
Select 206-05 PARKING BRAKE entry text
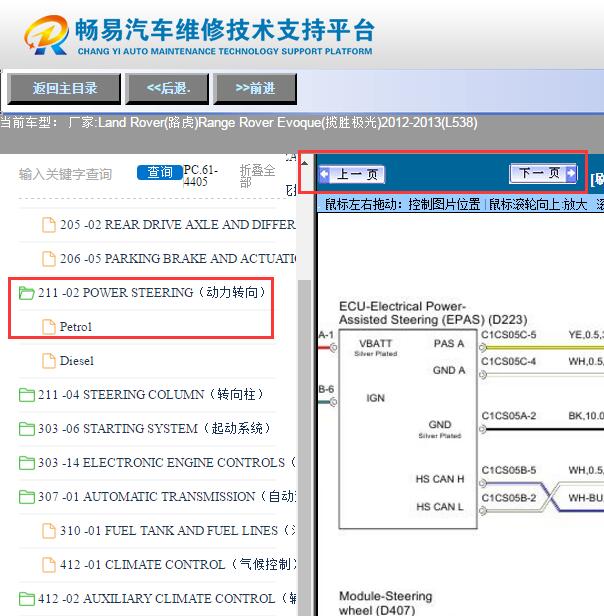178,258
